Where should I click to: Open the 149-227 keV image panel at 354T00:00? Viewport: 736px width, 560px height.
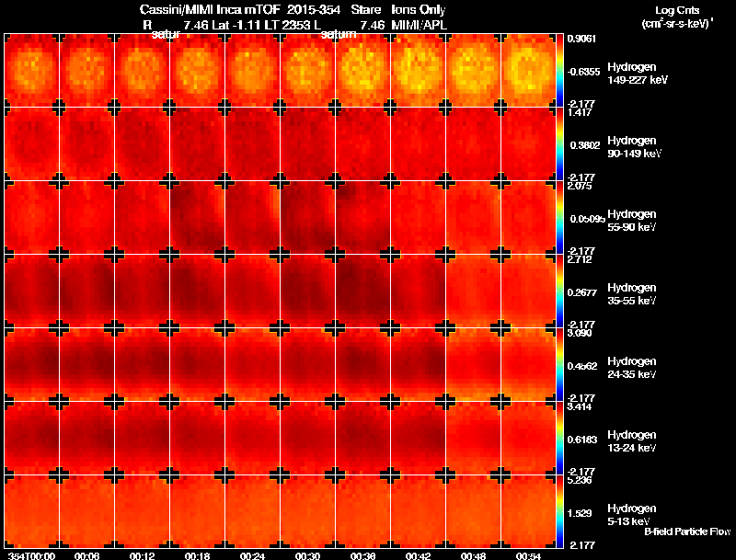(x=31, y=71)
